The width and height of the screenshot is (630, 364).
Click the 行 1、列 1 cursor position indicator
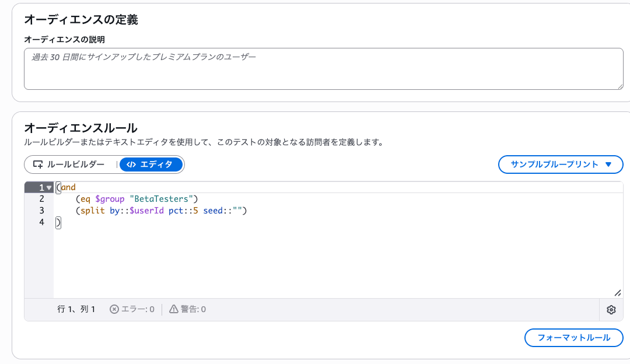tap(76, 309)
